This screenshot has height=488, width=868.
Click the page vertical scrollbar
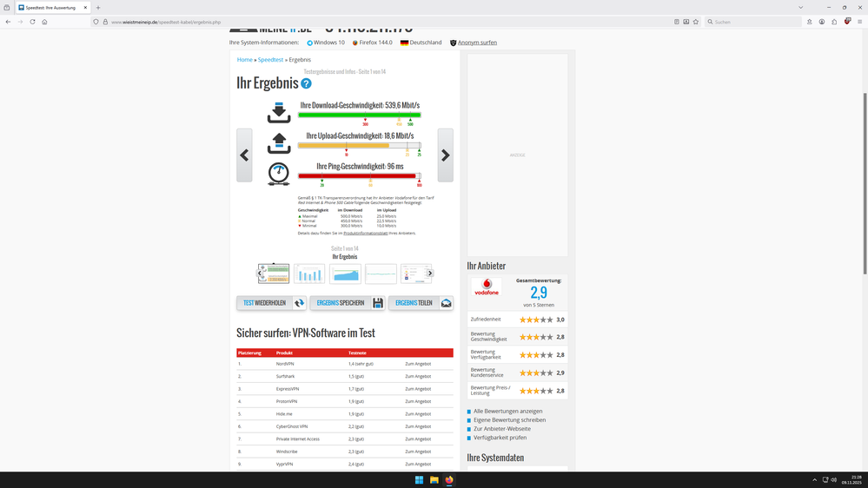pos(865,182)
